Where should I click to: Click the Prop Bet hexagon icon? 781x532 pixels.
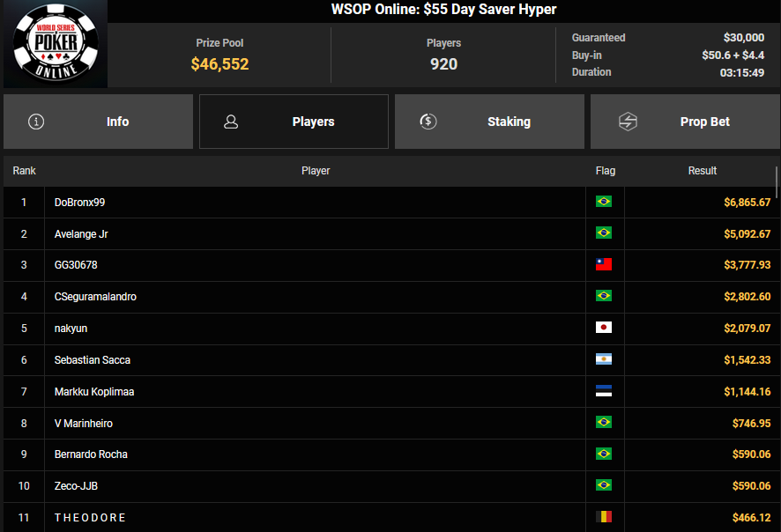pyautogui.click(x=628, y=122)
